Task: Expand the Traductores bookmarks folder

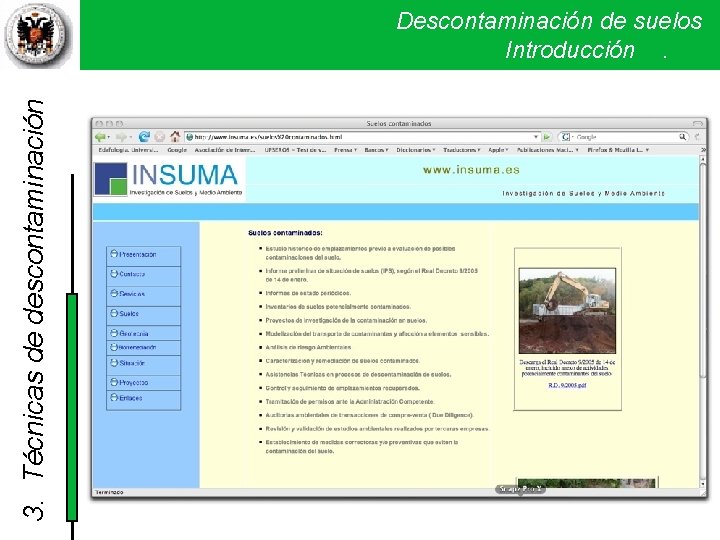Action: click(461, 150)
